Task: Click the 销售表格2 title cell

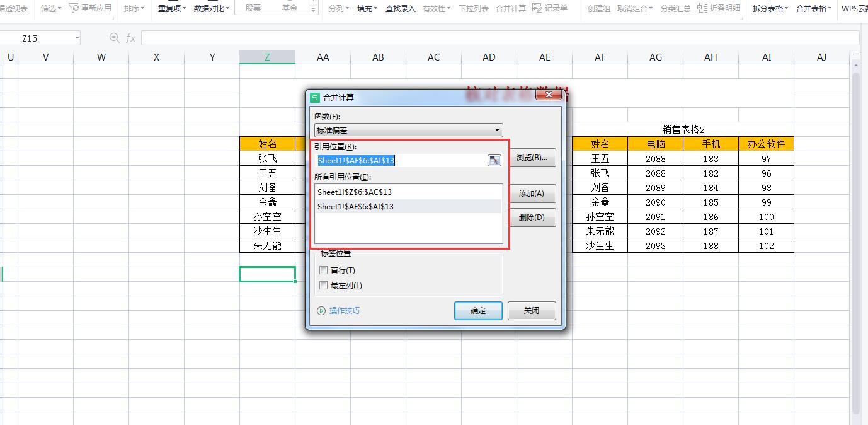Action: (x=683, y=129)
